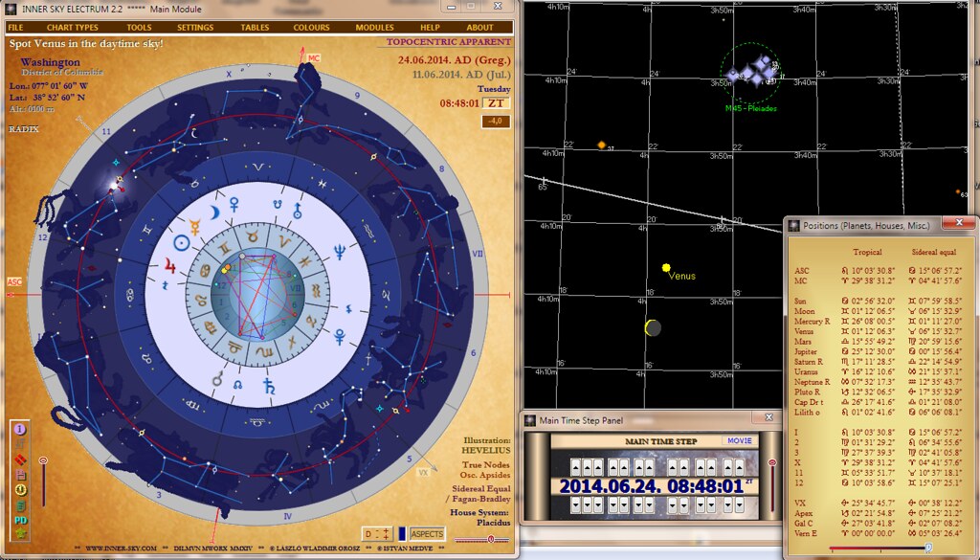Click the vertical slider in the time step panel
The image size is (980, 560).
click(772, 485)
